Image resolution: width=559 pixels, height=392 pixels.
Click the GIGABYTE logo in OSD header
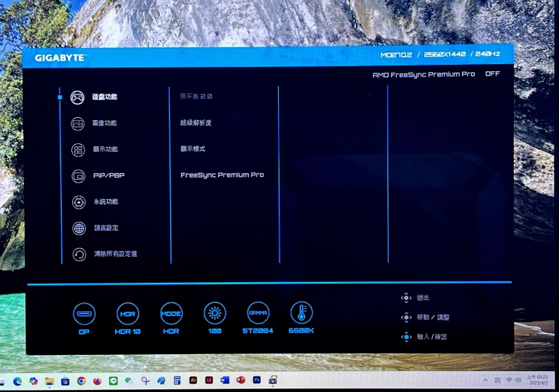click(60, 57)
